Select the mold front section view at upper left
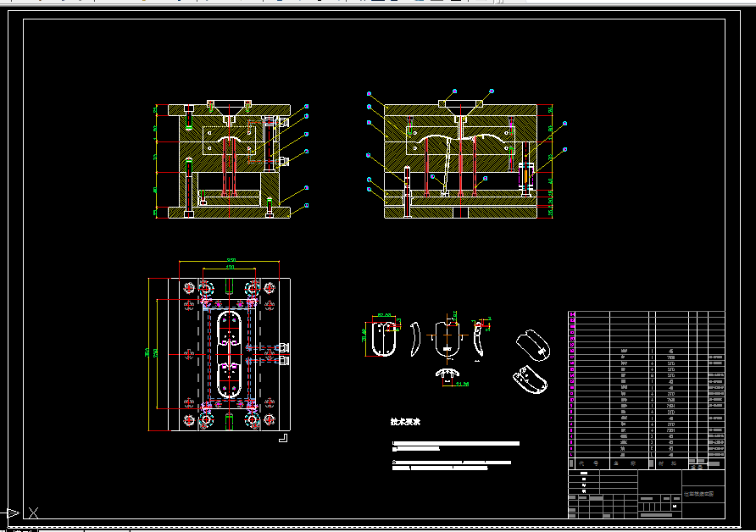This screenshot has height=532, width=756. point(230,159)
